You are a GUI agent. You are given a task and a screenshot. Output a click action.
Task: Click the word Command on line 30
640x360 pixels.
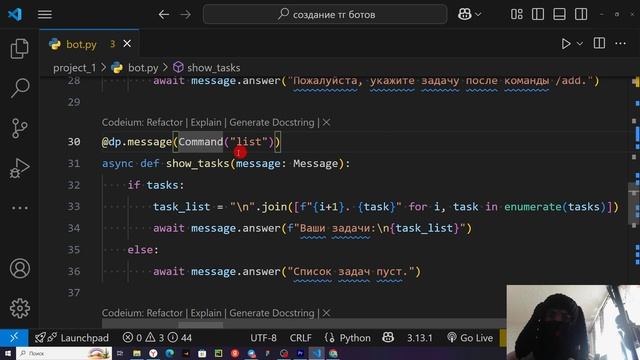click(200, 142)
